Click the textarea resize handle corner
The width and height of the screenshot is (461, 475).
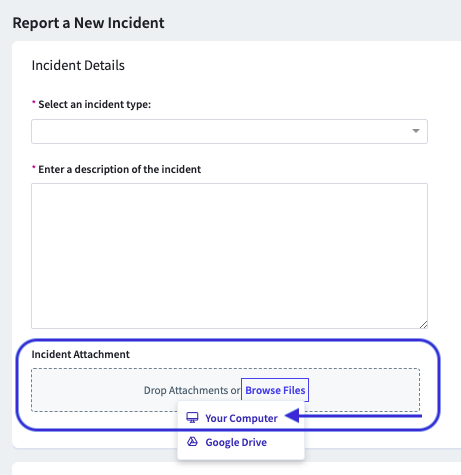click(x=423, y=324)
